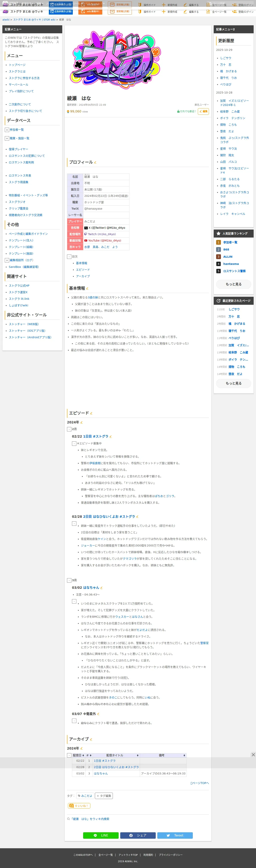Open the 編集する header menu
The width and height of the screenshot is (256, 868).
(191, 12)
